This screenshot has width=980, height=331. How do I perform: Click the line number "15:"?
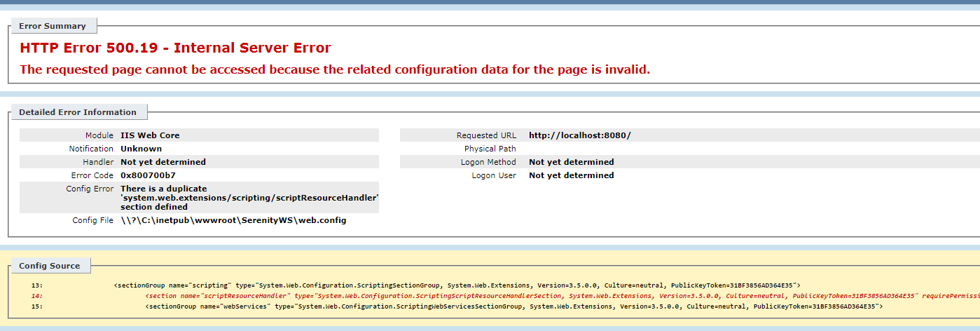coord(37,306)
